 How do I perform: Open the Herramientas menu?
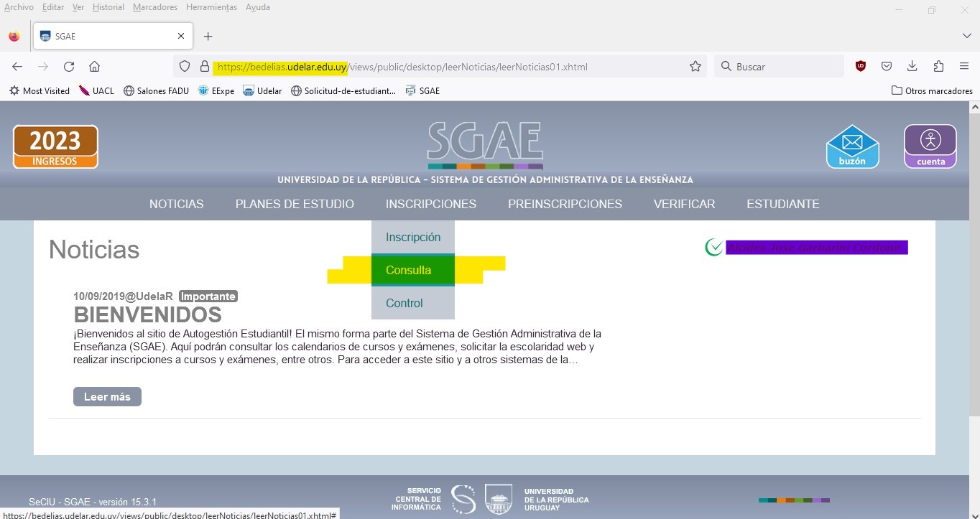(211, 7)
